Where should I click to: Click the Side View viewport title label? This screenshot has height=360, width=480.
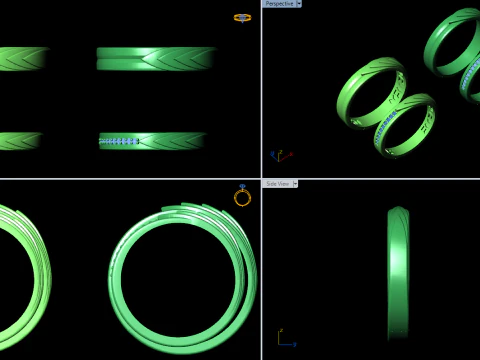(277, 184)
